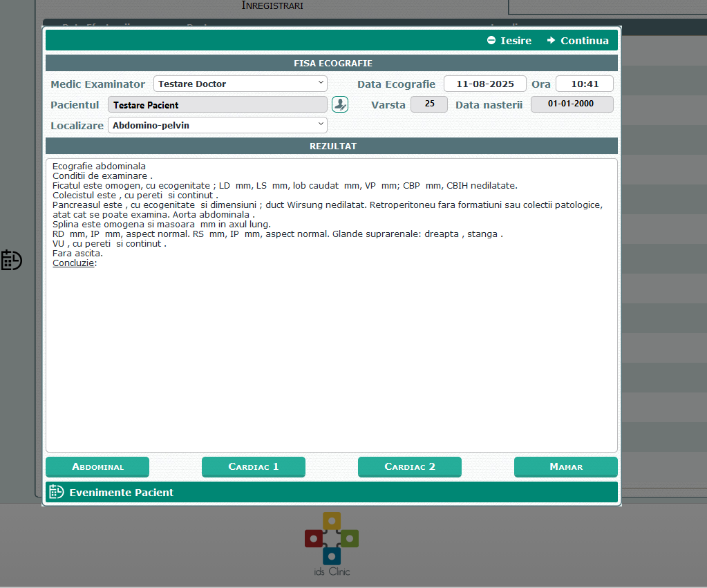
Task: Load the Mamar template
Action: (566, 466)
